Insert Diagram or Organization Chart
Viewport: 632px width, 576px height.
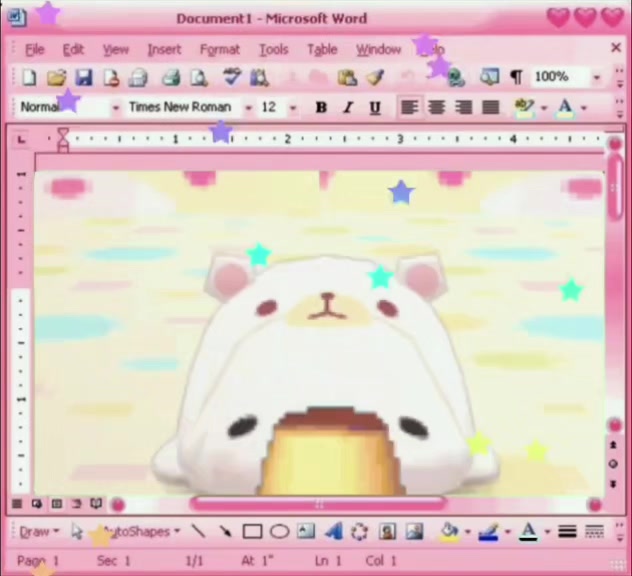(360, 531)
